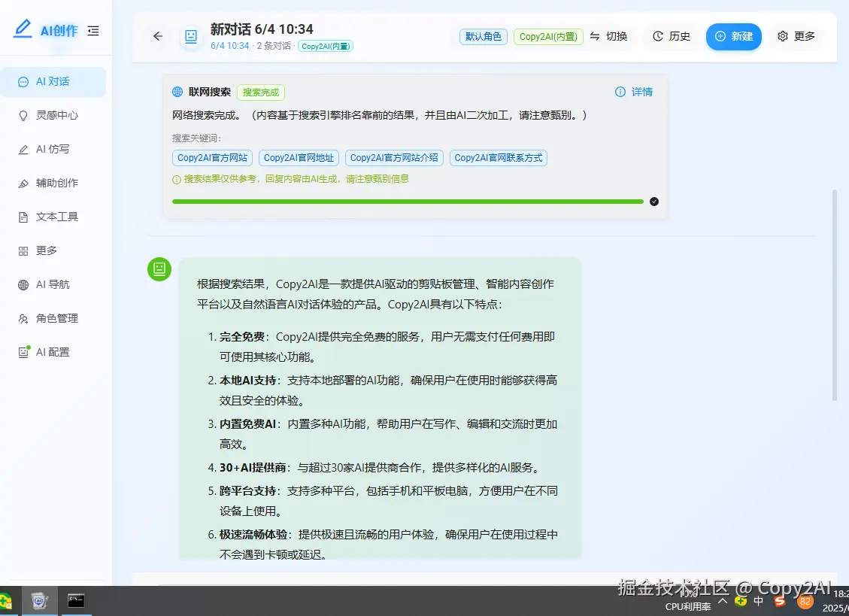Click the conversation robot avatar in header

click(191, 36)
